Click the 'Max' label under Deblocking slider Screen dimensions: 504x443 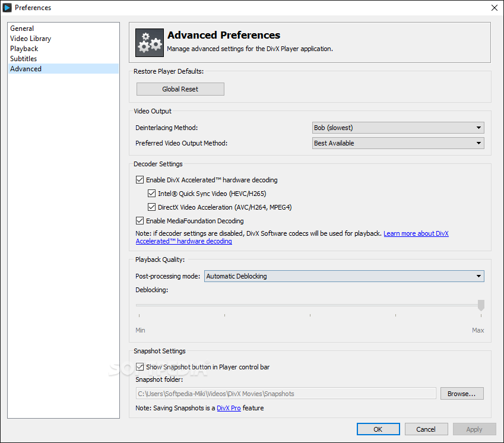click(478, 330)
